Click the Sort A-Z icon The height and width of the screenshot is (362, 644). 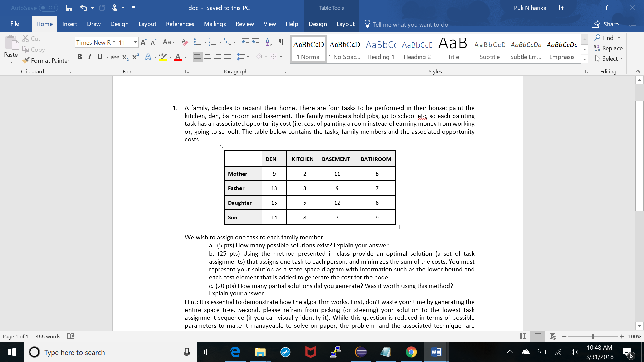coord(269,42)
